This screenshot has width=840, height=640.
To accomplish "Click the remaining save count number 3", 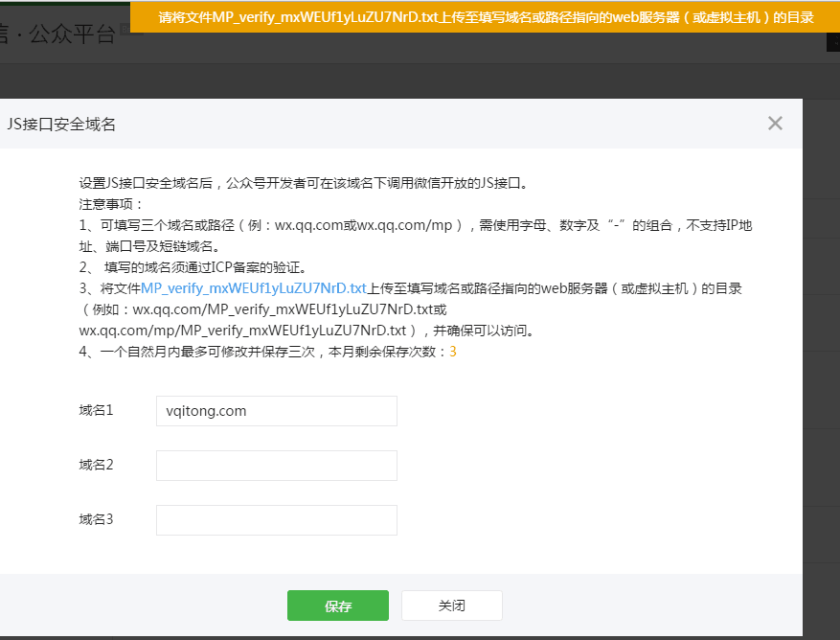I will [x=453, y=352].
